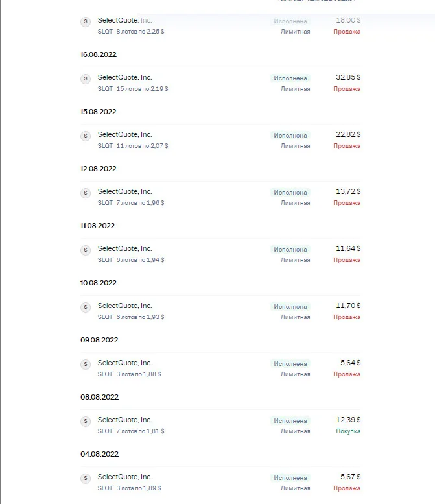This screenshot has height=504, width=435.
Task: Click Продажа label on 5,67 $ order
Action: point(347,488)
